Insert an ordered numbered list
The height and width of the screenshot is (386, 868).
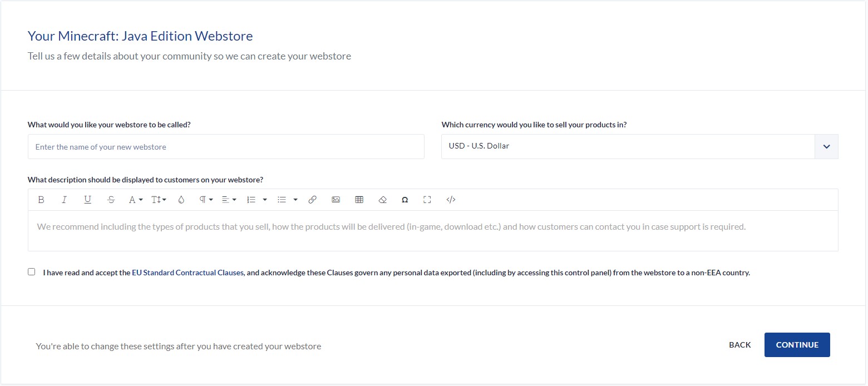[x=251, y=200]
